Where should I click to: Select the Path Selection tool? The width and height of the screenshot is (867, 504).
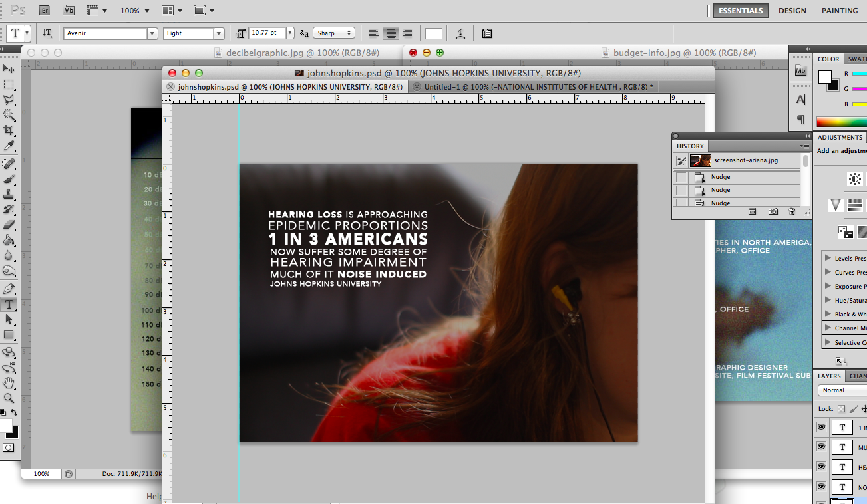coord(9,319)
